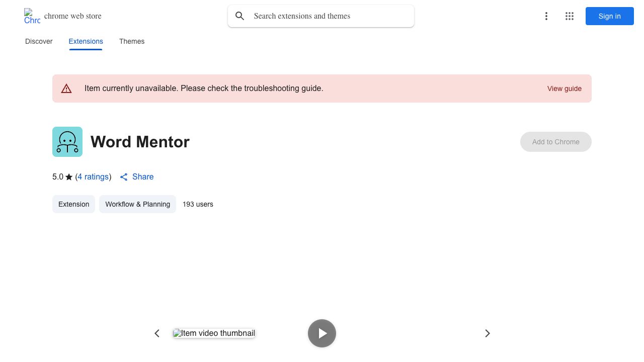Screen dimensions: 644x362
Task: Click the Workflow & Planning category chip
Action: 137,204
